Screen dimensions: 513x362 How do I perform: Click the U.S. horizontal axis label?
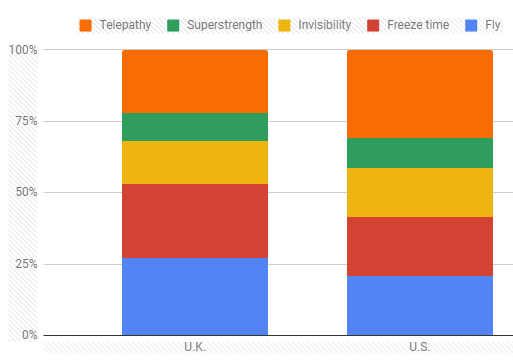pyautogui.click(x=420, y=347)
